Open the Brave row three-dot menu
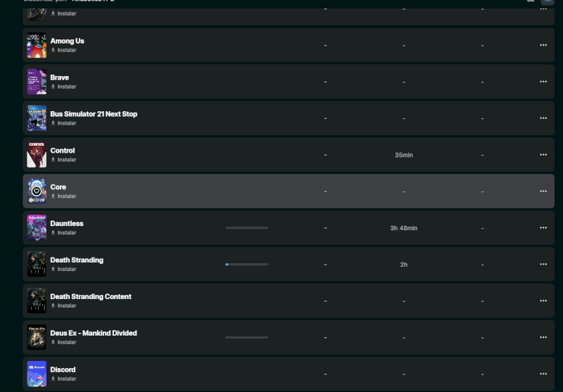The height and width of the screenshot is (392, 563). click(543, 82)
